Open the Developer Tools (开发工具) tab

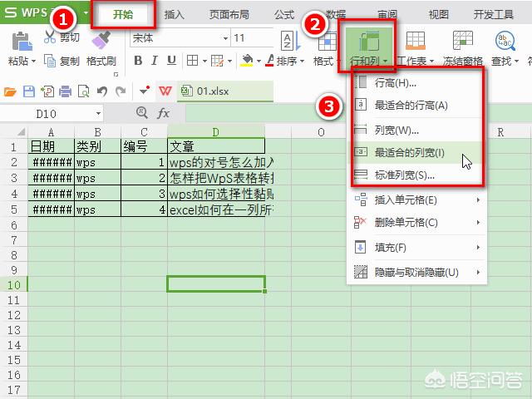[x=493, y=15]
